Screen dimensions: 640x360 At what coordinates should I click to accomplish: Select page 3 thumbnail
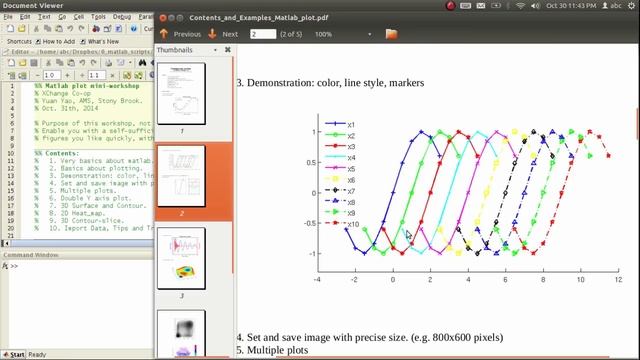[181, 258]
